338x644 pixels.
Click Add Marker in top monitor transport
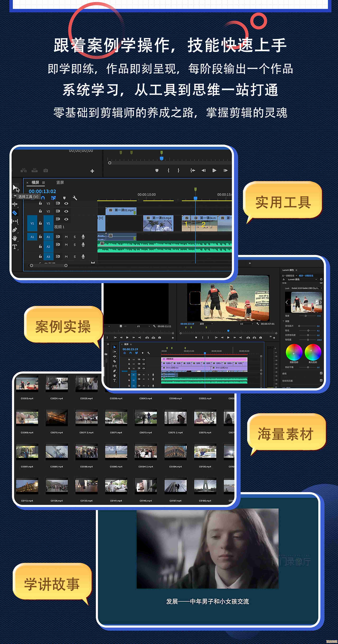tap(157, 171)
